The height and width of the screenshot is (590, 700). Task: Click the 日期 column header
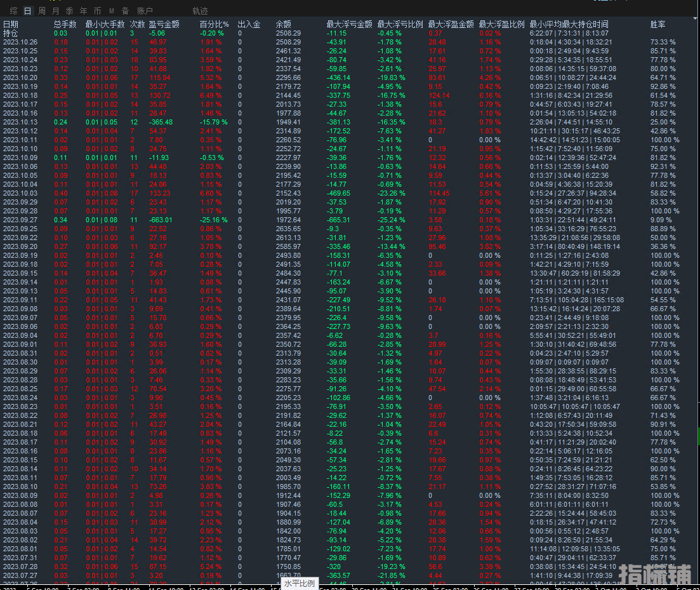11,24
